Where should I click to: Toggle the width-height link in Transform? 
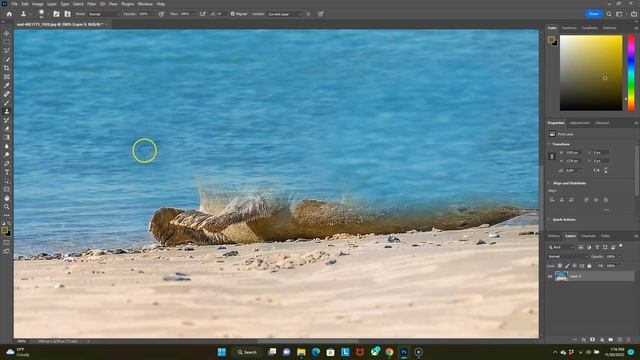pos(552,156)
